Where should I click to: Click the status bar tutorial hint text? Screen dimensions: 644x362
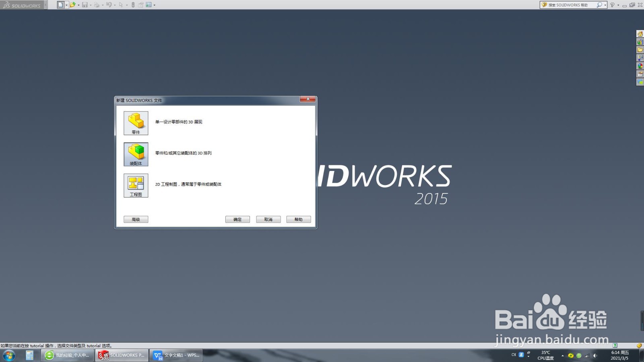point(56,346)
